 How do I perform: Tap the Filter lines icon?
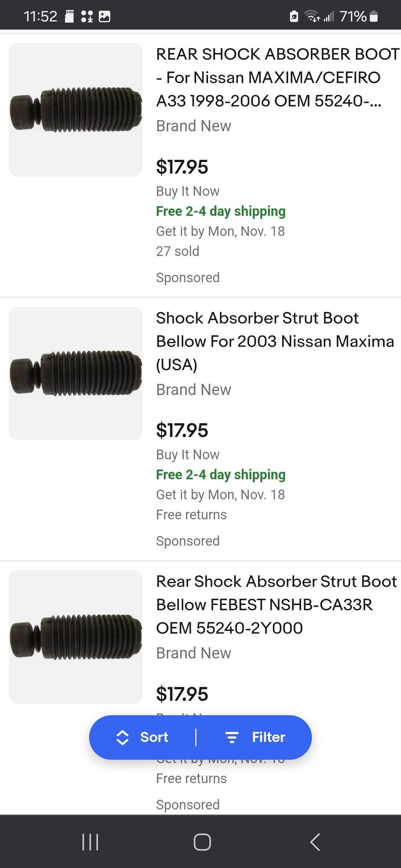(x=232, y=737)
